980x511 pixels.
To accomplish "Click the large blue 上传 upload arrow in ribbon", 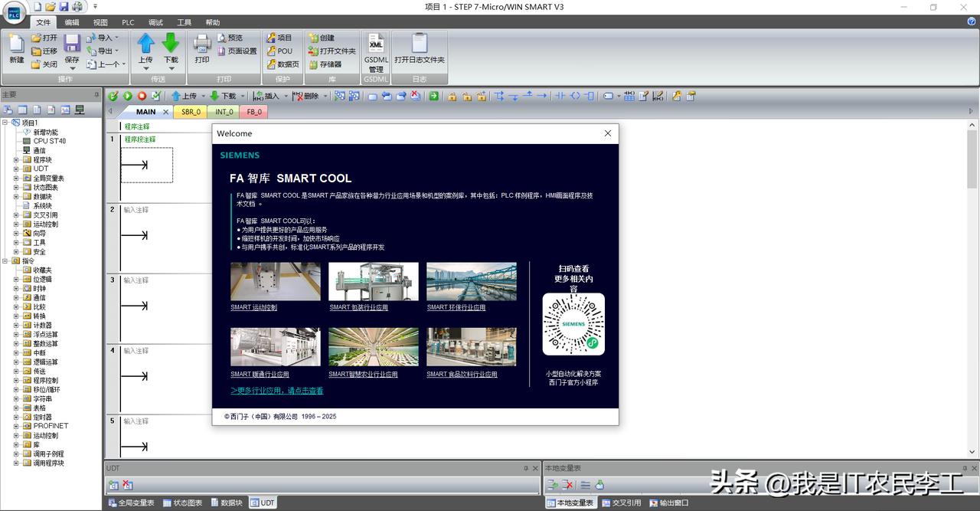I will point(145,43).
